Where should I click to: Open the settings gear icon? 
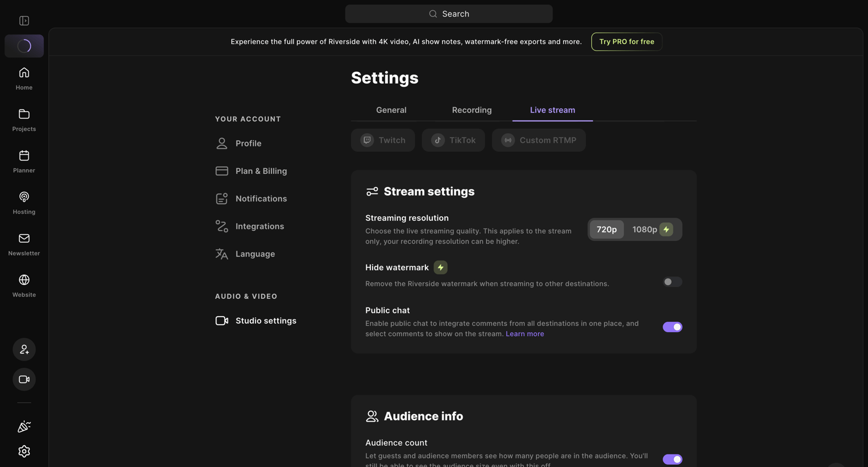24,452
